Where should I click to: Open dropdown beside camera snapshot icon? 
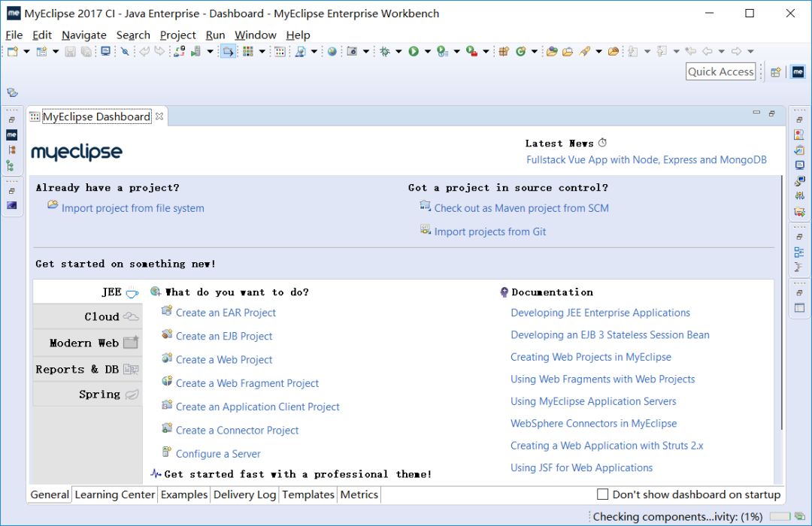coord(365,51)
